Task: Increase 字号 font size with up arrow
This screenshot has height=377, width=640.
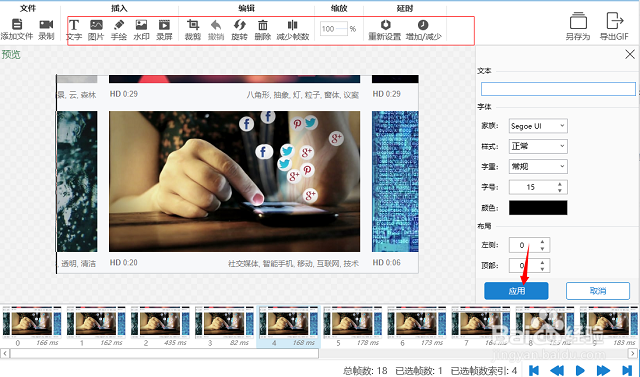Action: pyautogui.click(x=560, y=184)
